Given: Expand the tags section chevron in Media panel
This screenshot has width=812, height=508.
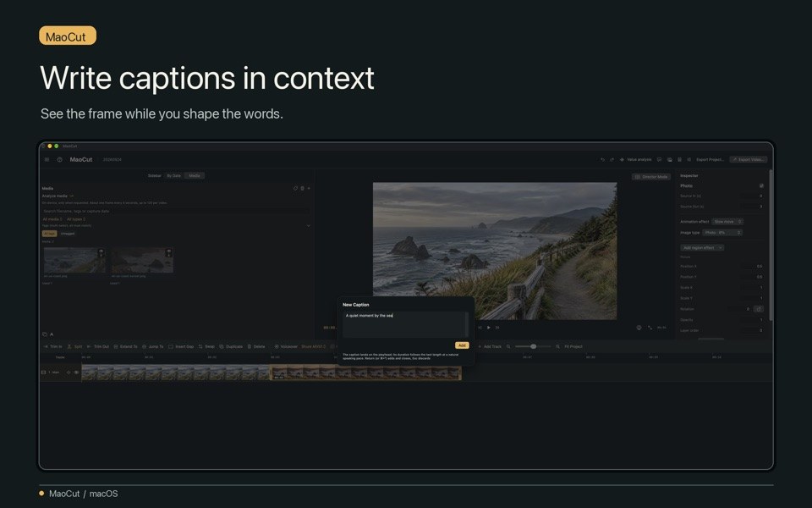Looking at the screenshot, I should [x=308, y=225].
